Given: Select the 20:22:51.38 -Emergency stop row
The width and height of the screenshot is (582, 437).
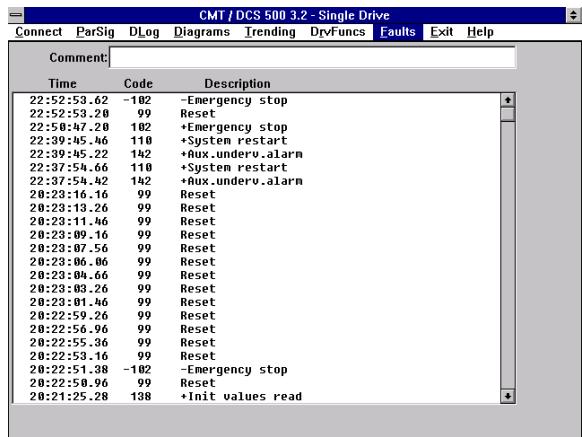Looking at the screenshot, I should (256, 369).
